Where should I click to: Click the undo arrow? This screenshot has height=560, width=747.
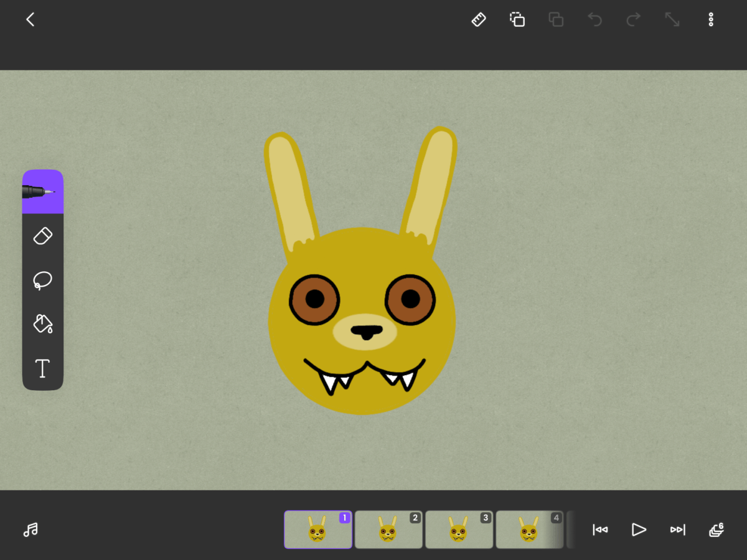pyautogui.click(x=594, y=20)
